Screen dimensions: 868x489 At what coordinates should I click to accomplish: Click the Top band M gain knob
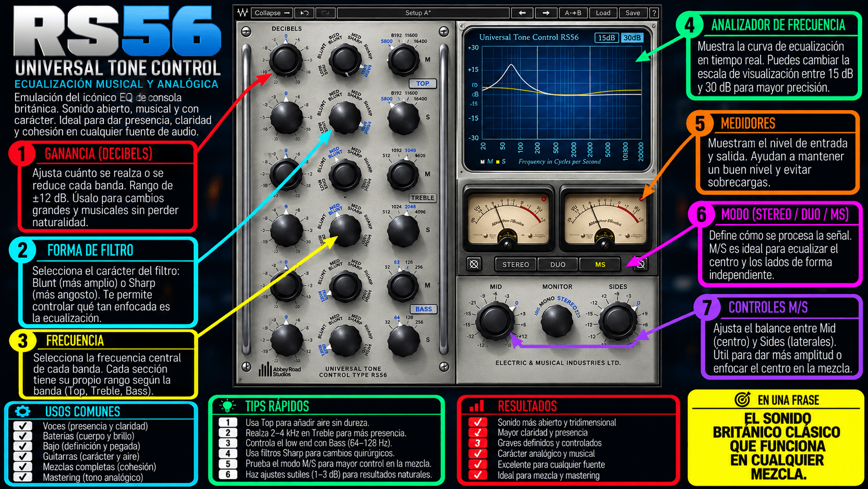(285, 59)
